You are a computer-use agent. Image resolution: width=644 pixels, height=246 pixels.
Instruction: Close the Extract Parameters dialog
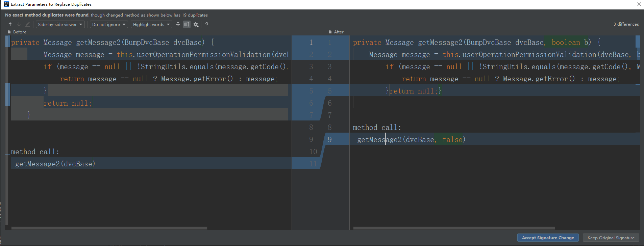click(639, 4)
